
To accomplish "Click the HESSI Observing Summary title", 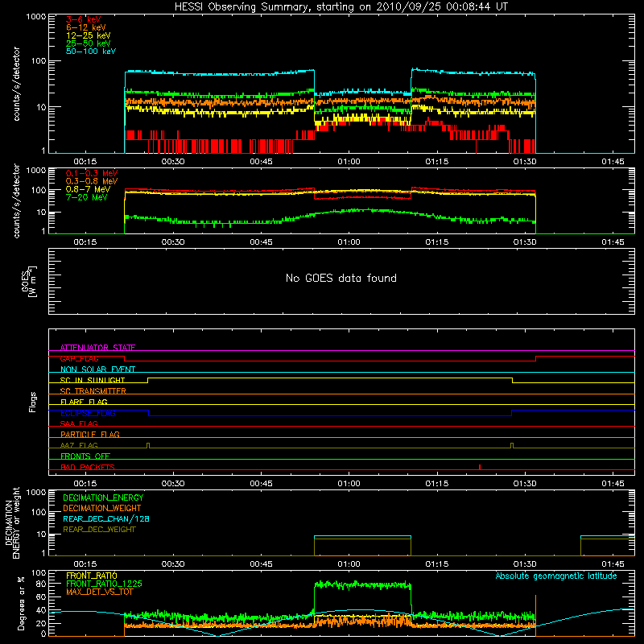I will [341, 7].
